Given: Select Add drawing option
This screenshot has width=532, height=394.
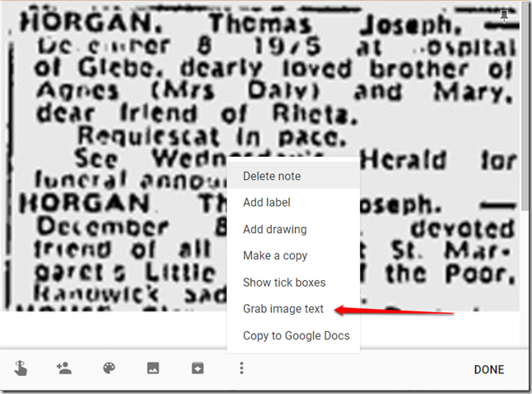Looking at the screenshot, I should point(293,229).
